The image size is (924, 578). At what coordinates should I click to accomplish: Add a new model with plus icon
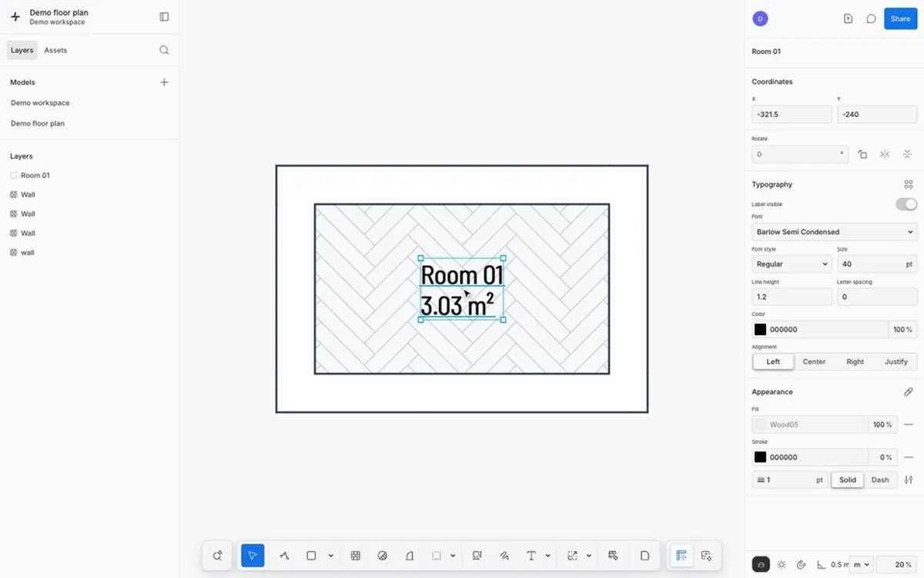164,82
